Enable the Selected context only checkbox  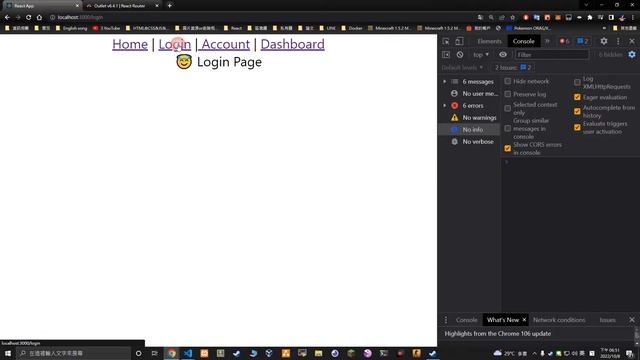pos(508,108)
